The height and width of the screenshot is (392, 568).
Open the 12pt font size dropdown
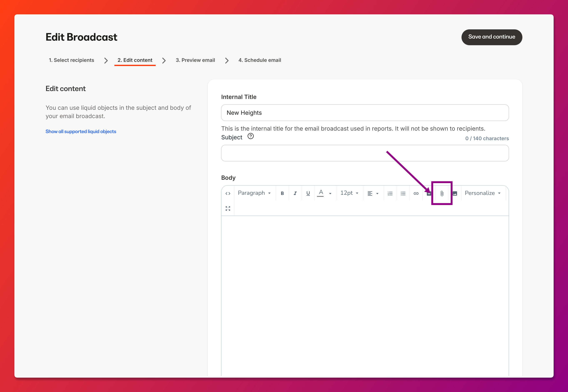pos(349,193)
